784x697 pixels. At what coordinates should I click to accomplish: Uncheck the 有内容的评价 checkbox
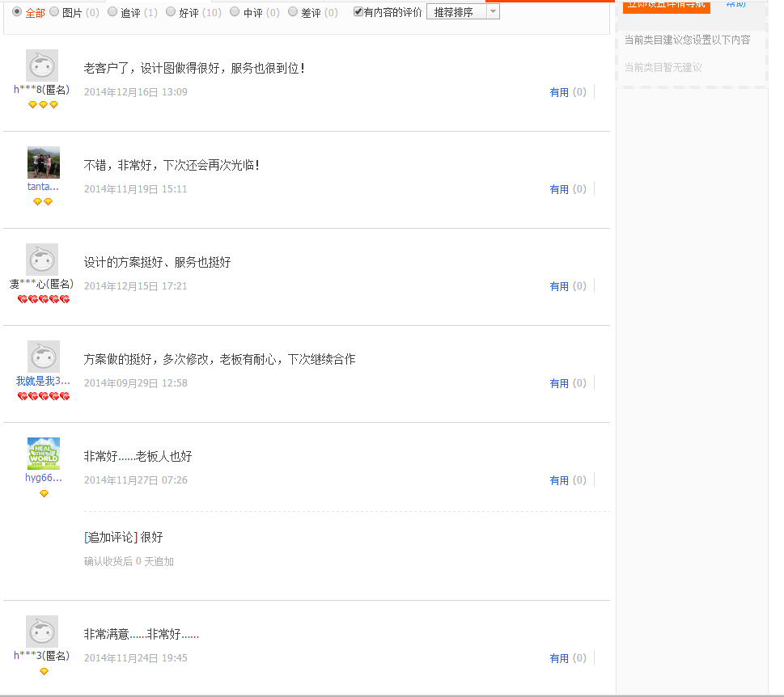click(358, 12)
